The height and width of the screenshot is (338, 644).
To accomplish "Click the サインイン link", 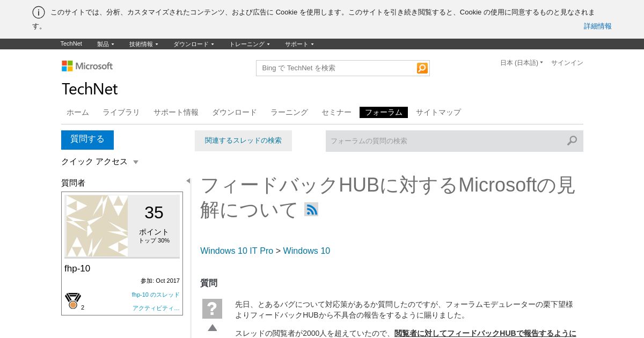I will click(567, 63).
